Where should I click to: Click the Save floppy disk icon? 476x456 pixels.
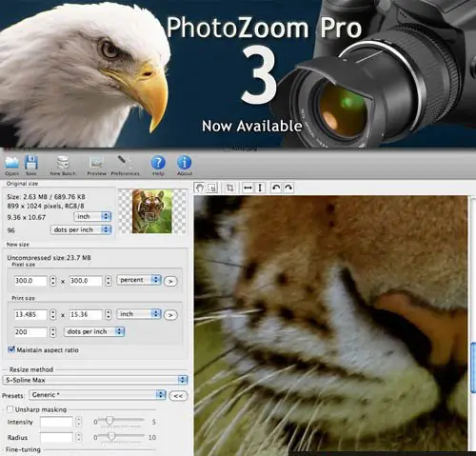coord(31,163)
